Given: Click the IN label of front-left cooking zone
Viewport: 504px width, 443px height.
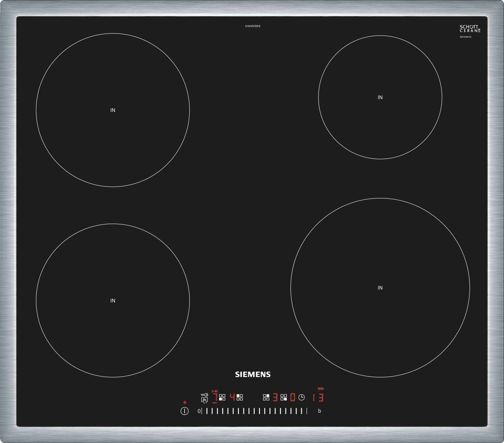Looking at the screenshot, I should click(x=113, y=300).
